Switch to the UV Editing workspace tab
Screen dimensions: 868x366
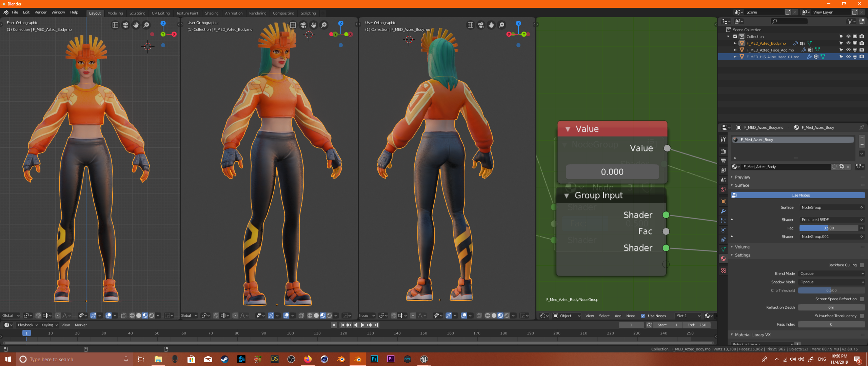[x=161, y=13]
